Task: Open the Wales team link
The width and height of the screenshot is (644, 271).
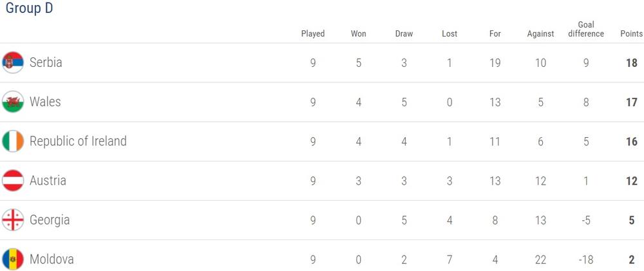Action: 45,102
